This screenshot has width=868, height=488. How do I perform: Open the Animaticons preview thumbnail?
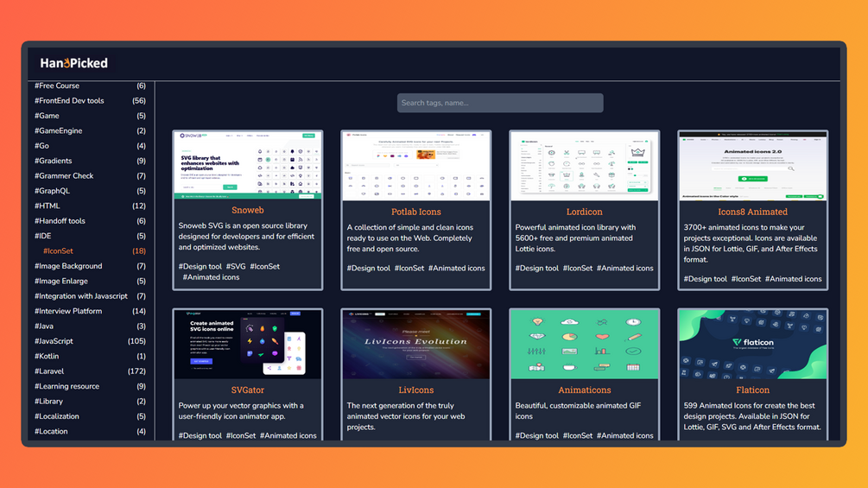[584, 344]
